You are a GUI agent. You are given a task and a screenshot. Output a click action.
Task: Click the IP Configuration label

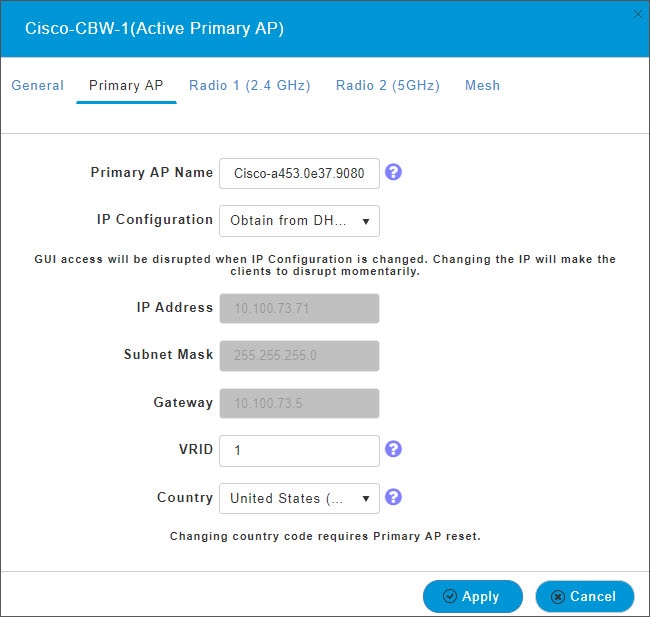click(x=155, y=219)
